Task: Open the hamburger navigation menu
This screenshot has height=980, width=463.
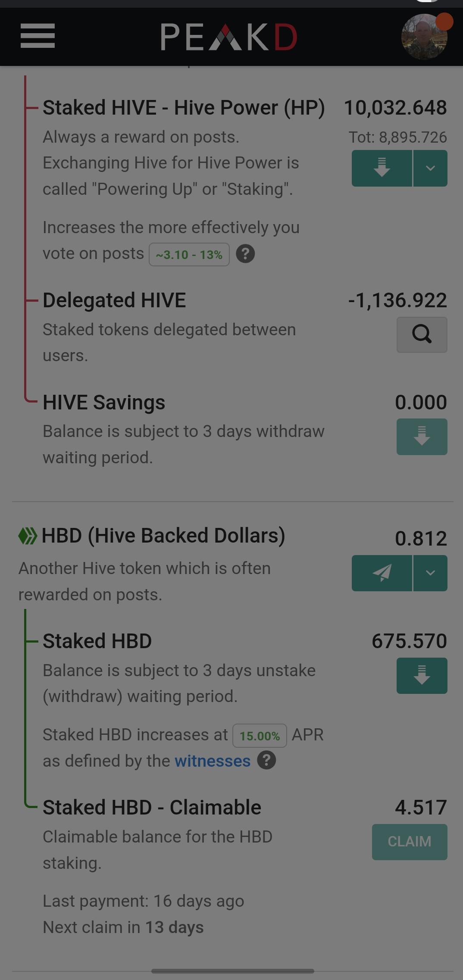Action: point(38,36)
